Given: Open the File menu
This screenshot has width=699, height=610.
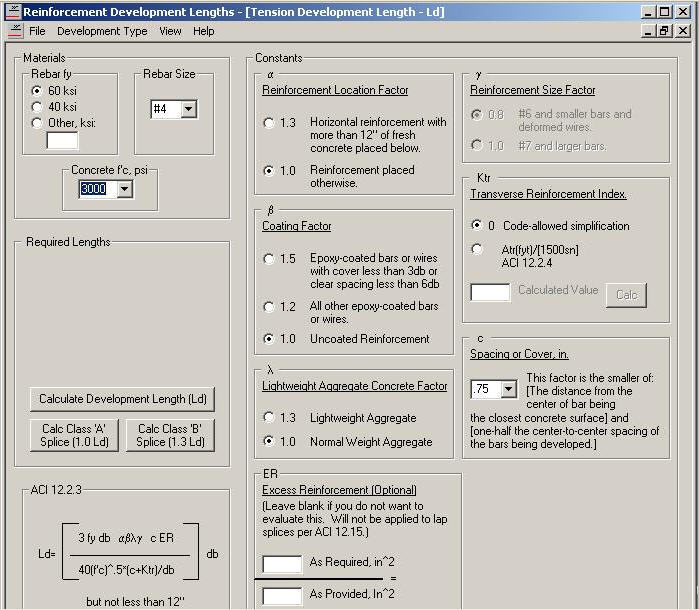Looking at the screenshot, I should [x=37, y=31].
